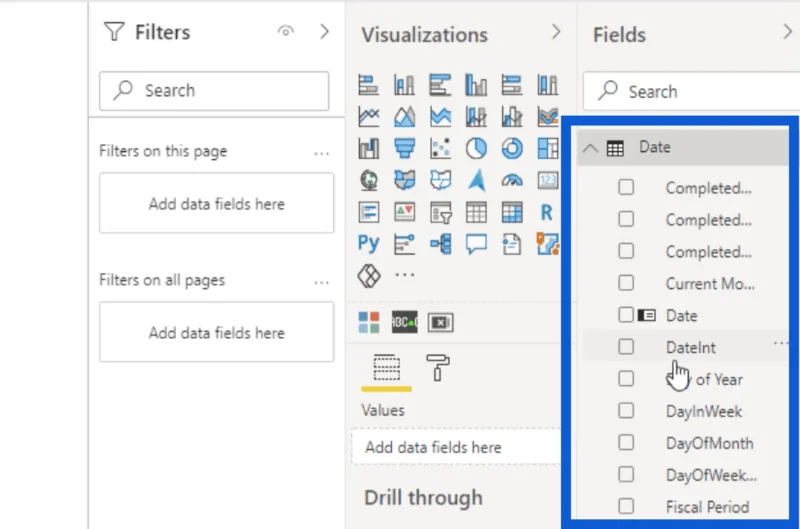Click the Filters pane Search box
The image size is (800, 529).
click(214, 91)
